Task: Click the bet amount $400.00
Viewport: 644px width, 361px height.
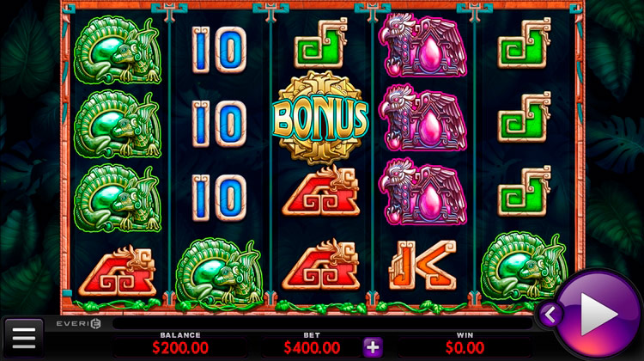Action: tap(312, 348)
